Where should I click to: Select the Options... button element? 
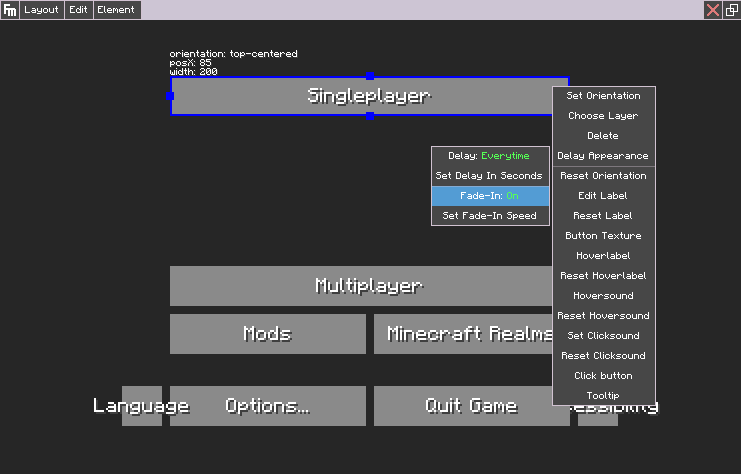[x=267, y=406]
